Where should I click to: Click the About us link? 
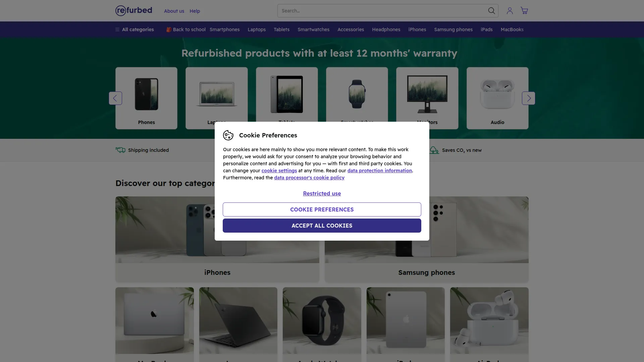pyautogui.click(x=174, y=11)
